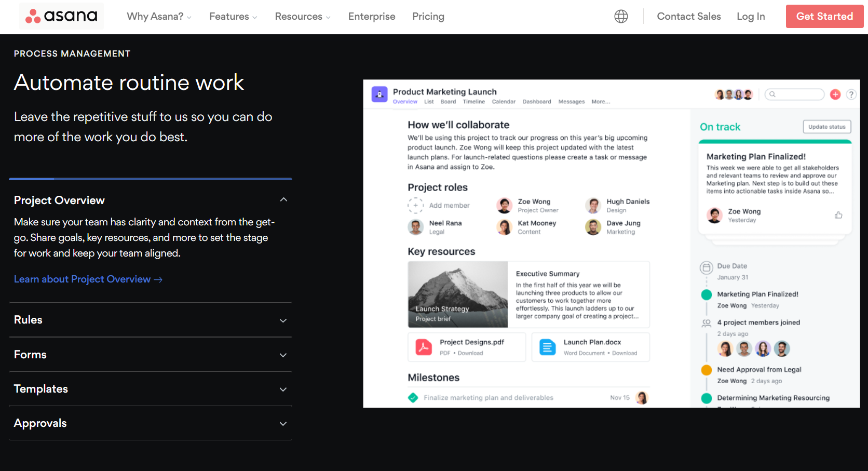
Task: Click Hugh Daniels' avatar in Project roles
Action: 593,206
